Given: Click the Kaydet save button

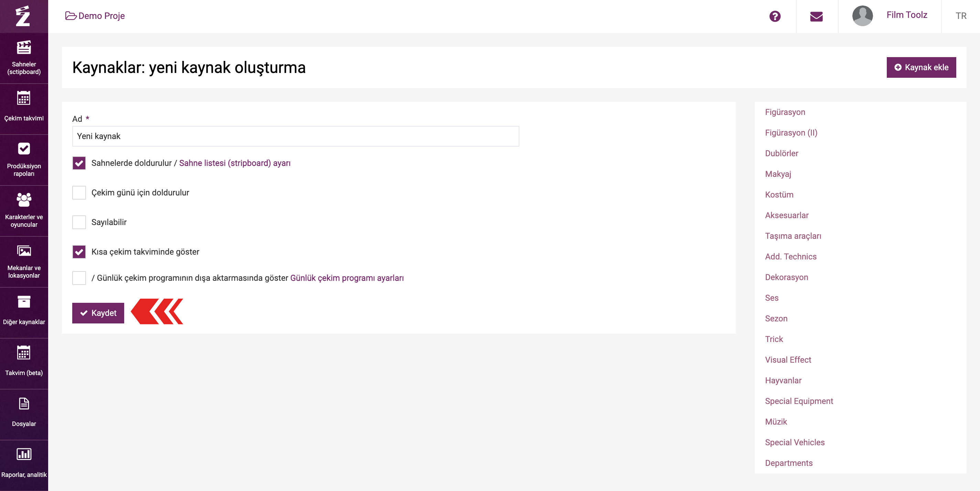Looking at the screenshot, I should [x=98, y=313].
